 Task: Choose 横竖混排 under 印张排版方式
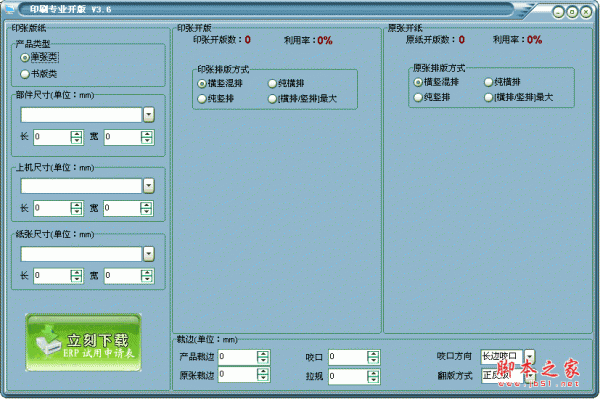[x=220, y=83]
